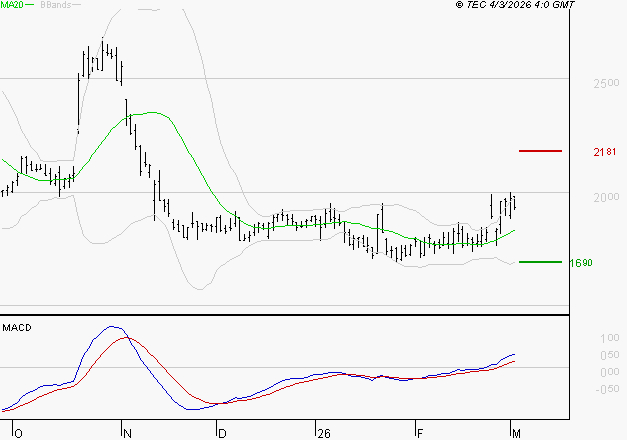Click the green support level line
627x440 pixels.
pyautogui.click(x=540, y=262)
